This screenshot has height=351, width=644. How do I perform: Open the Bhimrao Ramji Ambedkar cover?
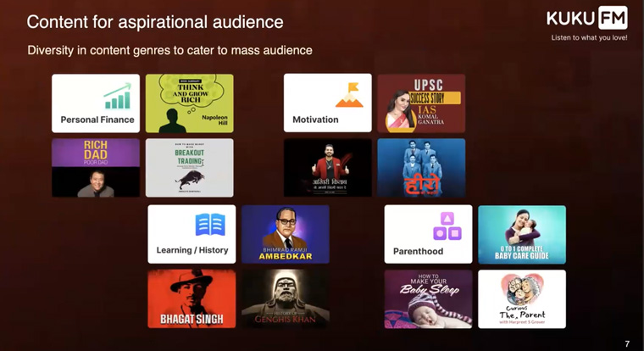click(286, 234)
